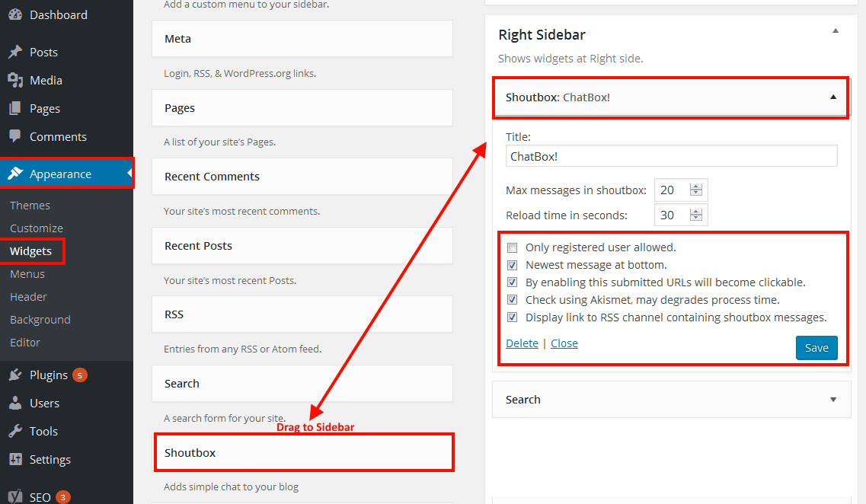
Task: Increase Max messages in shoutbox stepper
Action: pos(696,187)
